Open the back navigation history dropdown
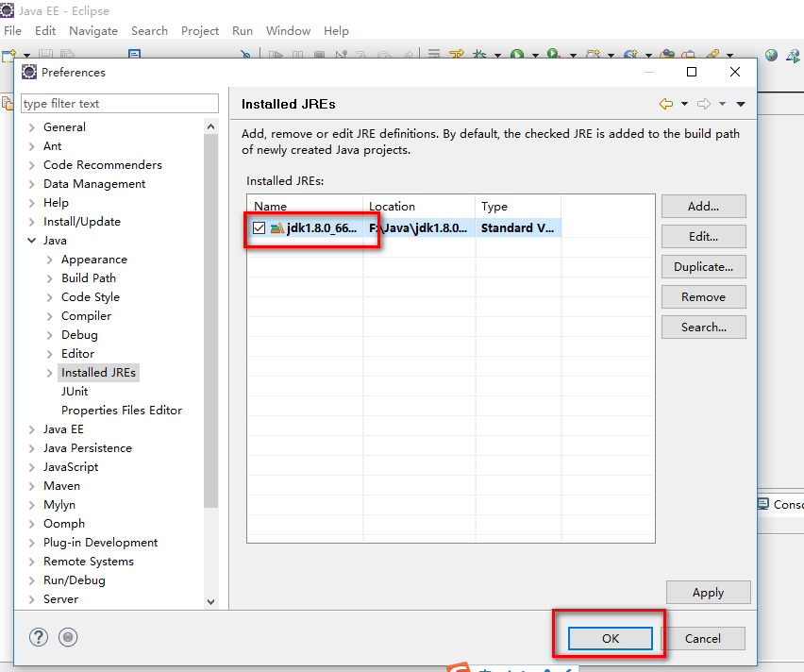The height and width of the screenshot is (672, 804). pyautogui.click(x=684, y=104)
